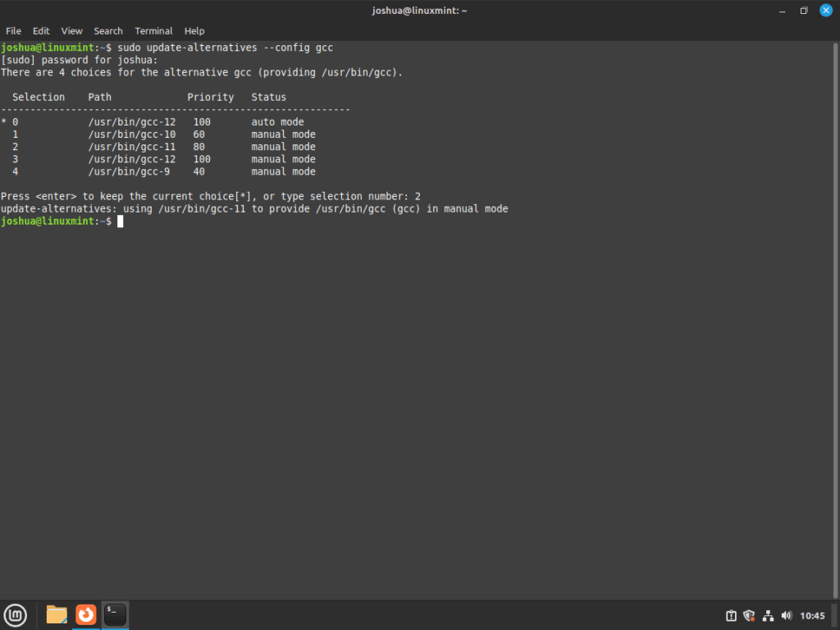The height and width of the screenshot is (630, 840).
Task: Click the final joshua@linuxmint prompt with cursor
Action: click(62, 221)
